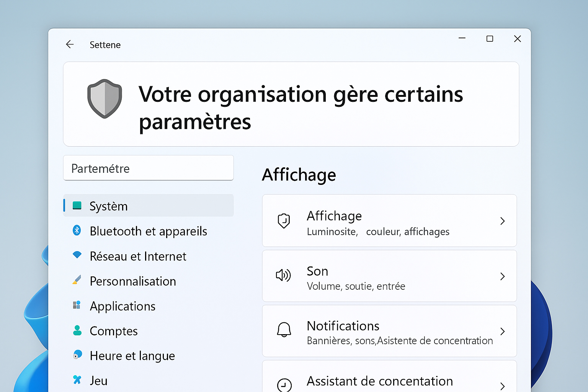The width and height of the screenshot is (588, 392).
Task: Expand the Affichage row chevron
Action: [502, 221]
